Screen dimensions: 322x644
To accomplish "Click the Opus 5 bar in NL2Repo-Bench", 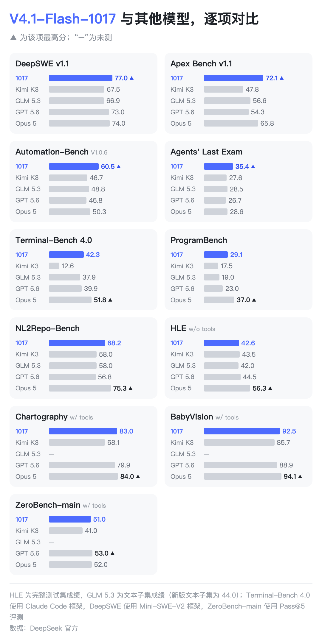I will point(80,388).
